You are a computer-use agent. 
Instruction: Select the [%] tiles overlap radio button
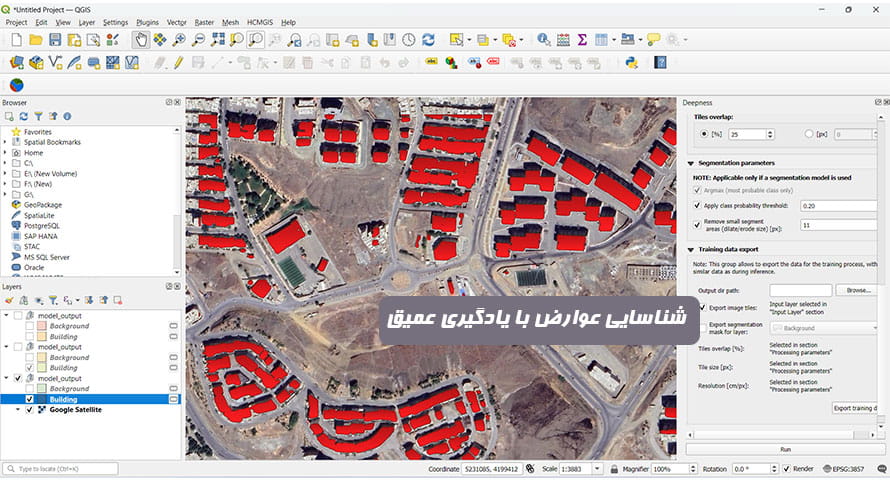[x=704, y=134]
